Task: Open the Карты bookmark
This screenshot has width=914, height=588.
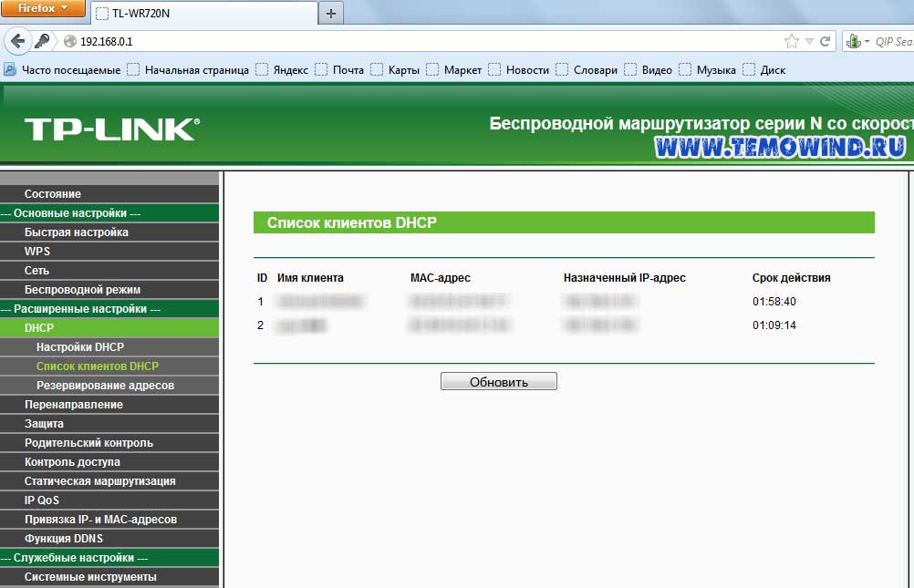Action: tap(395, 70)
